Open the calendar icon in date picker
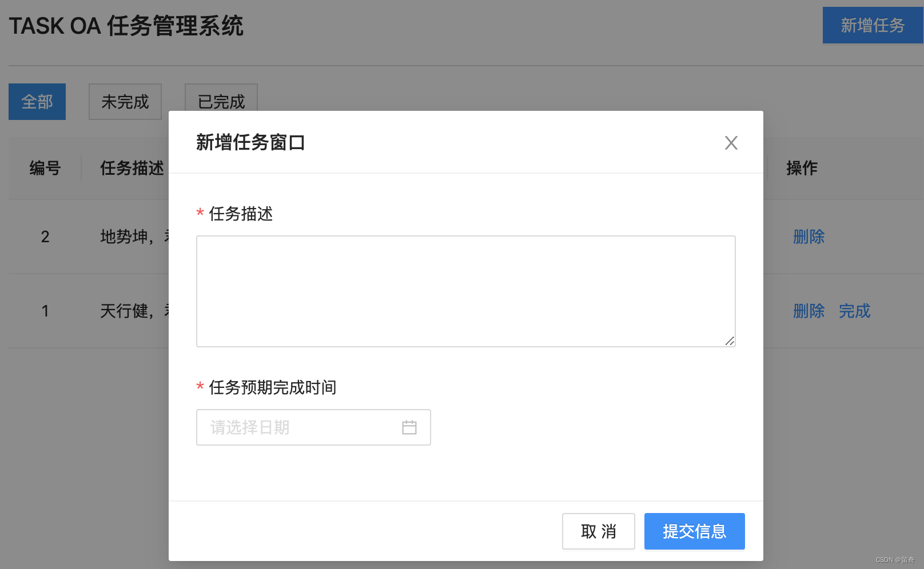The height and width of the screenshot is (569, 924). pyautogui.click(x=409, y=427)
